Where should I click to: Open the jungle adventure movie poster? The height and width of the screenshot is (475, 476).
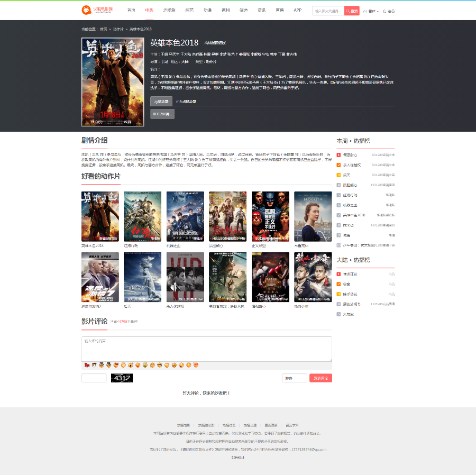click(x=227, y=277)
